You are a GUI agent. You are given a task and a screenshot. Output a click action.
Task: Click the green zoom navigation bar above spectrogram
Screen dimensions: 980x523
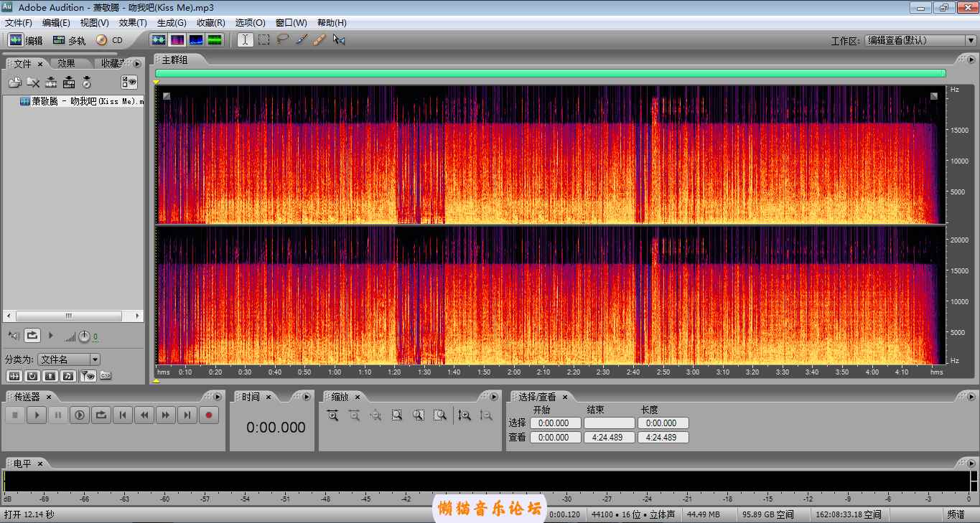(x=551, y=73)
